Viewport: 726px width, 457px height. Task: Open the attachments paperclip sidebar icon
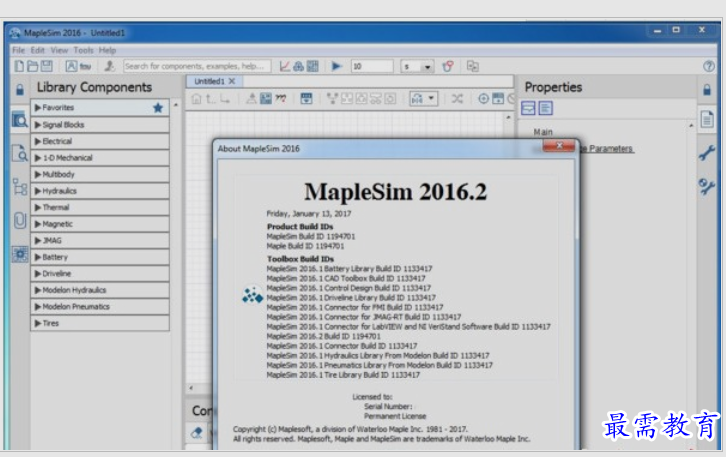19,220
